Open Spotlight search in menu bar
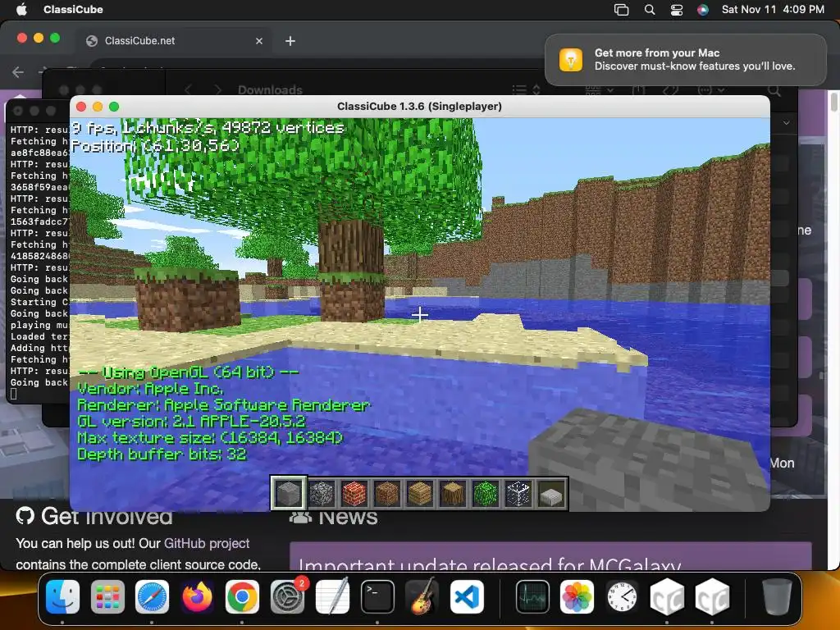840x630 pixels. point(650,10)
